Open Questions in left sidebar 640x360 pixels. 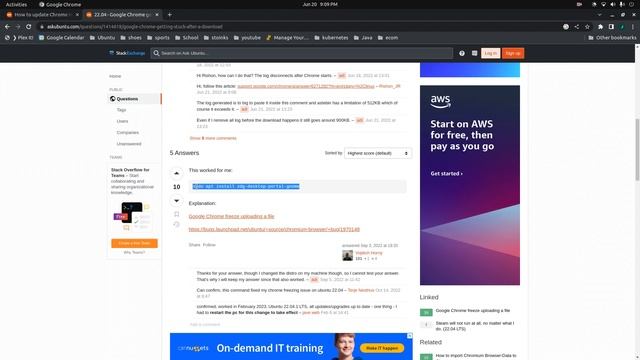point(135,99)
